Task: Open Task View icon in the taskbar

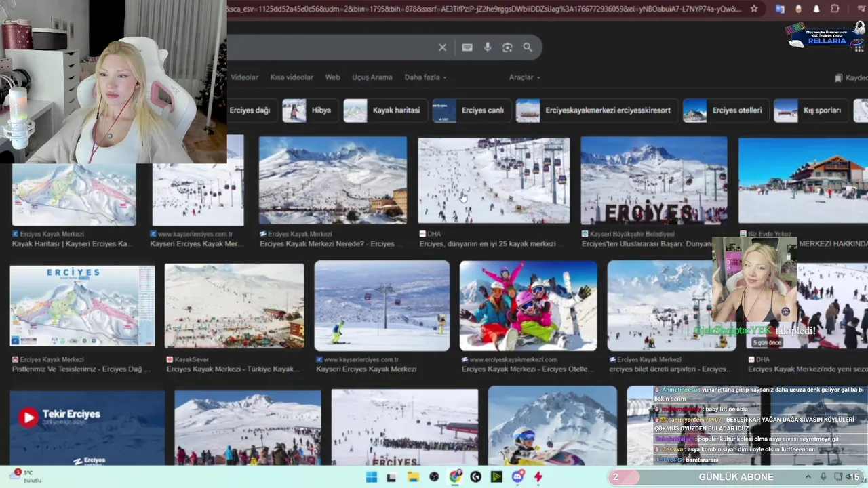Action: click(x=391, y=477)
